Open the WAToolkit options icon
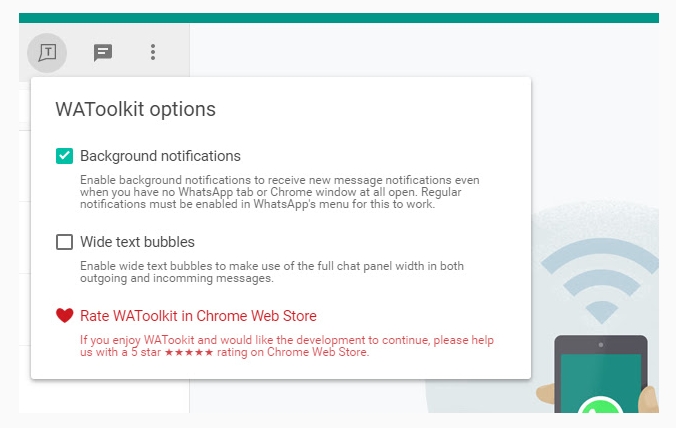Image resolution: width=676 pixels, height=428 pixels. (x=47, y=53)
